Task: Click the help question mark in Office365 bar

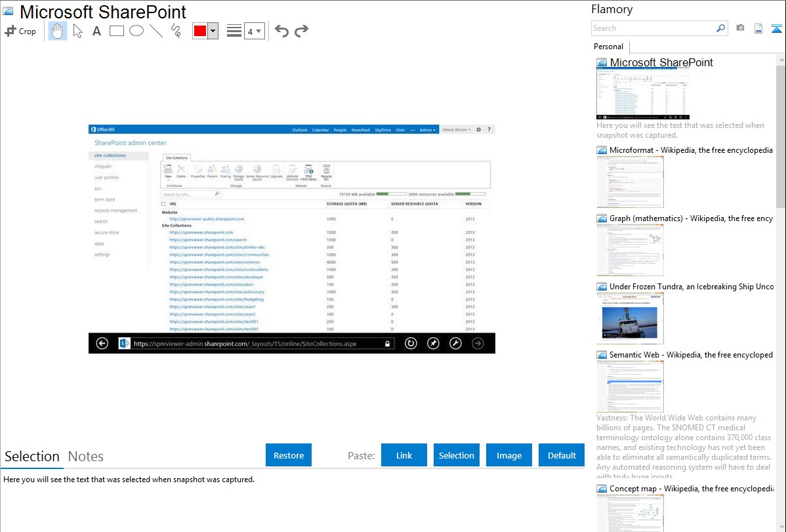Action: pyautogui.click(x=489, y=129)
